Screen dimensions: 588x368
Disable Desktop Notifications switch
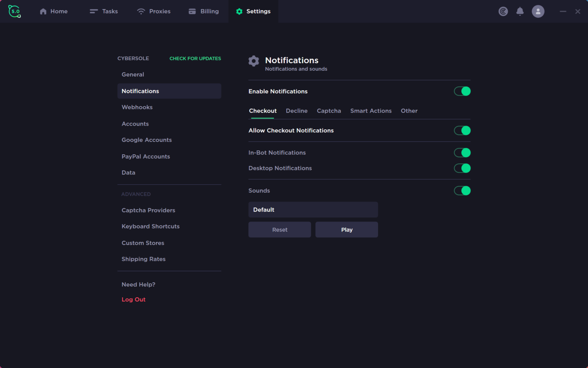[462, 168]
